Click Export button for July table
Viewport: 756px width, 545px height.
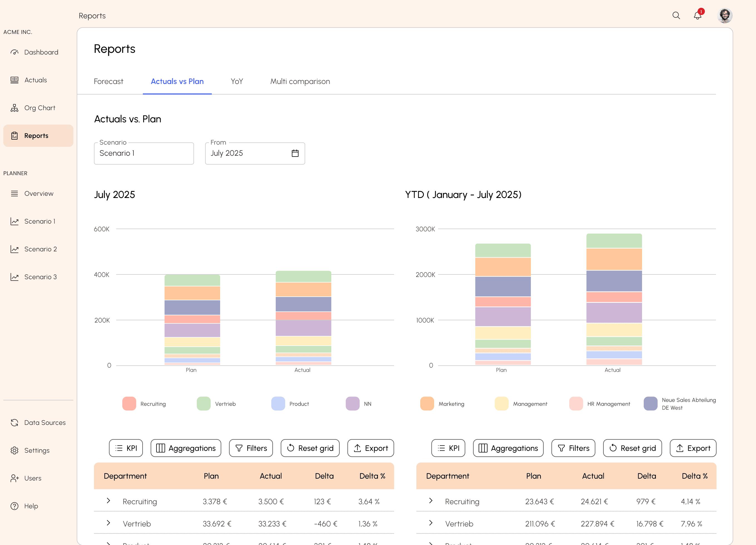click(370, 448)
